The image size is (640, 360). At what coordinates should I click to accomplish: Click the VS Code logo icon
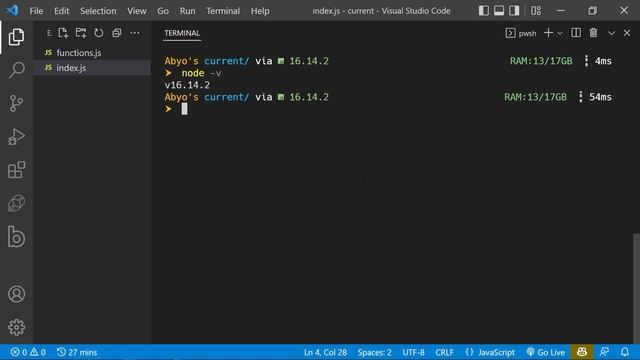(x=12, y=10)
